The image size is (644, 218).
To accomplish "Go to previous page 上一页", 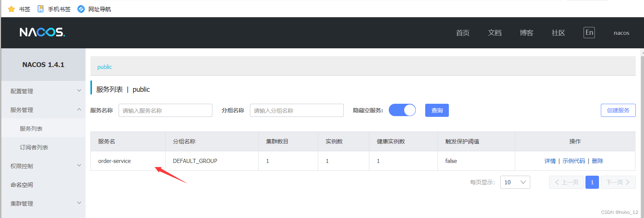I will coord(566,182).
